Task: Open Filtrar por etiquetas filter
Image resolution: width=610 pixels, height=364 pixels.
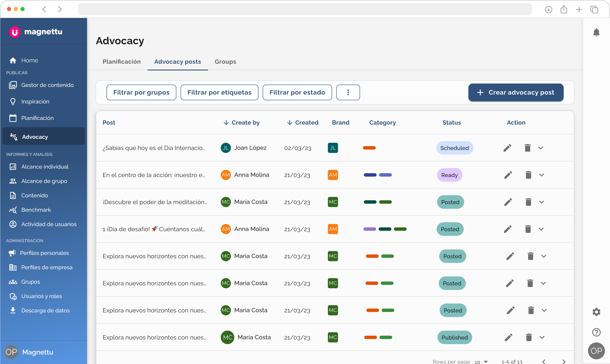Action: pyautogui.click(x=219, y=92)
